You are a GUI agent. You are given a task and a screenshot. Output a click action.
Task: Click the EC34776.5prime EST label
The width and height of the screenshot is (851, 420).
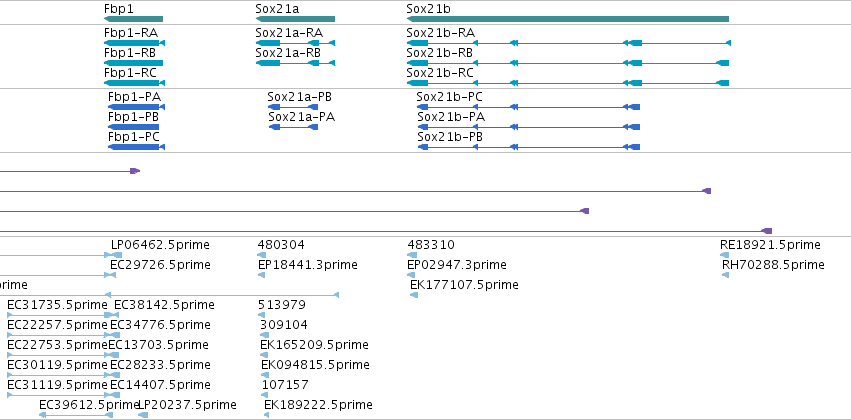coord(160,325)
